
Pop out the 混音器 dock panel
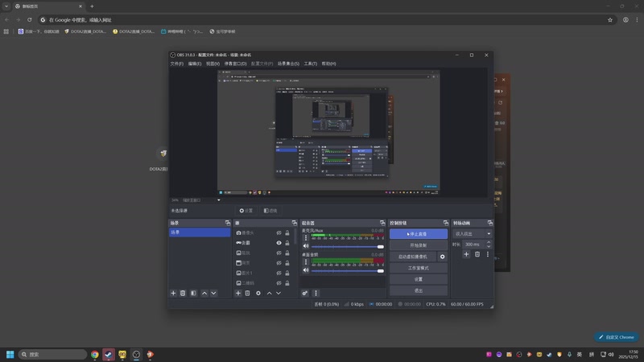click(x=382, y=223)
